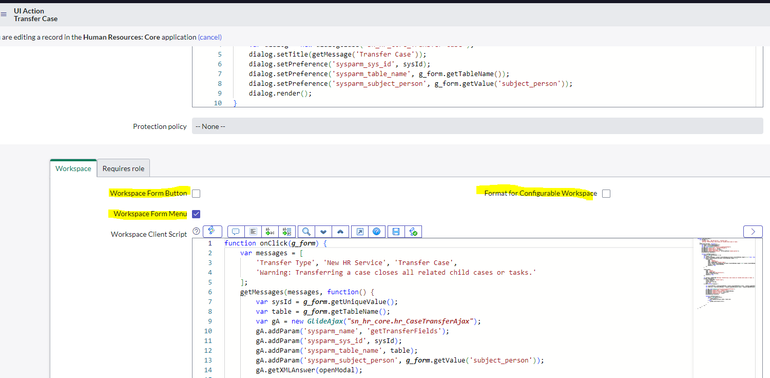Image resolution: width=770 pixels, height=378 pixels.
Task: Click the replace icon in script toolbar
Action: pos(270,231)
